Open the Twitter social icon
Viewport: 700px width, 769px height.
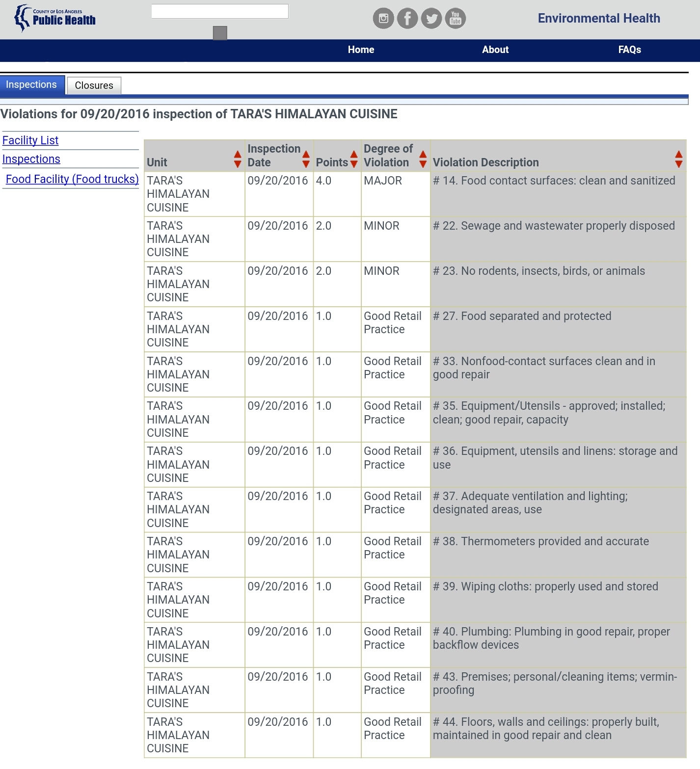431,19
